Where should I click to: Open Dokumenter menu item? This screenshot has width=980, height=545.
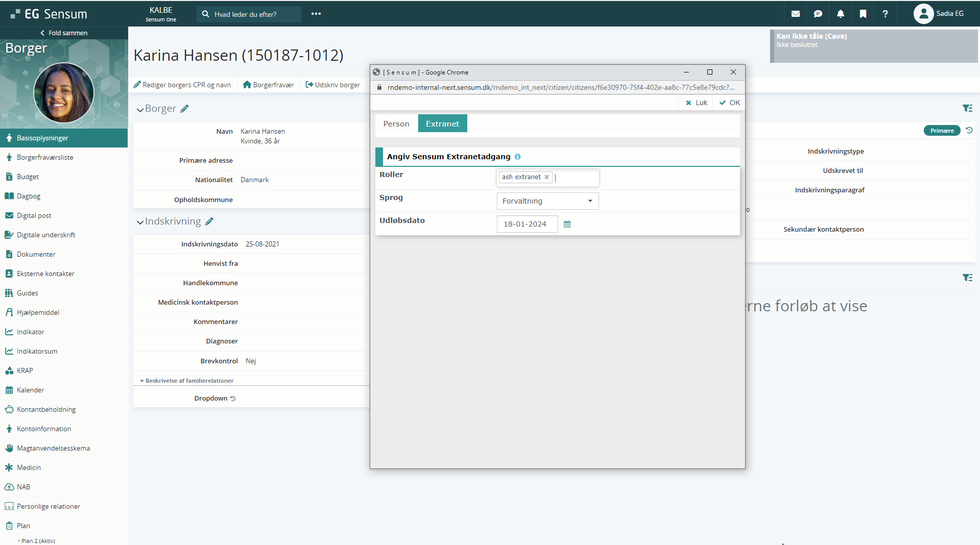coord(64,254)
